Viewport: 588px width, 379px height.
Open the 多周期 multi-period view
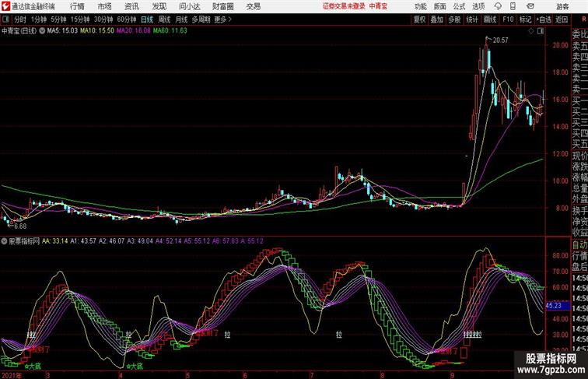click(x=201, y=19)
